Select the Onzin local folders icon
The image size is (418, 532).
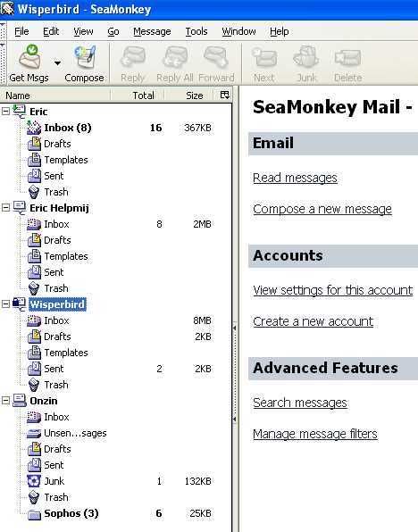coord(20,401)
